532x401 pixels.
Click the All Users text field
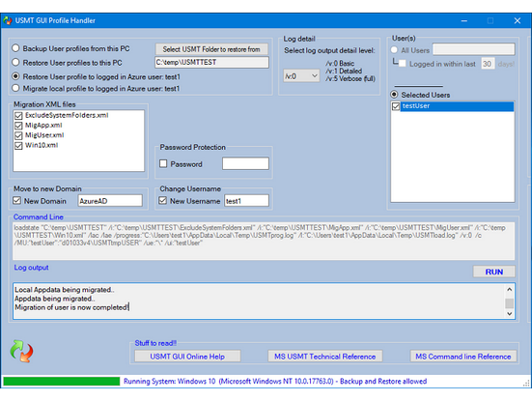click(474, 49)
